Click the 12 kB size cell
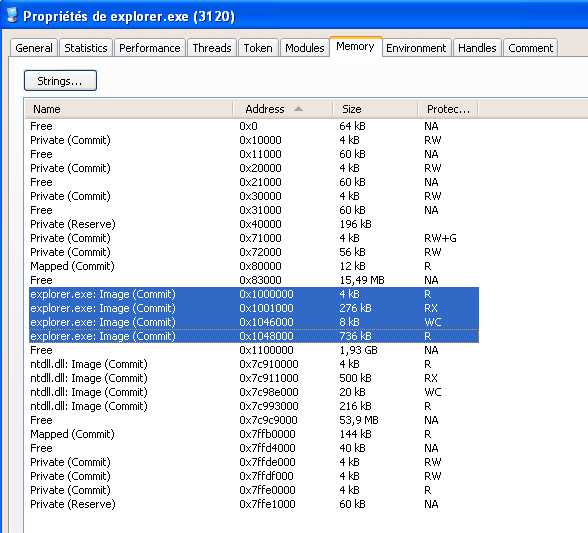The height and width of the screenshot is (533, 588). tap(352, 266)
